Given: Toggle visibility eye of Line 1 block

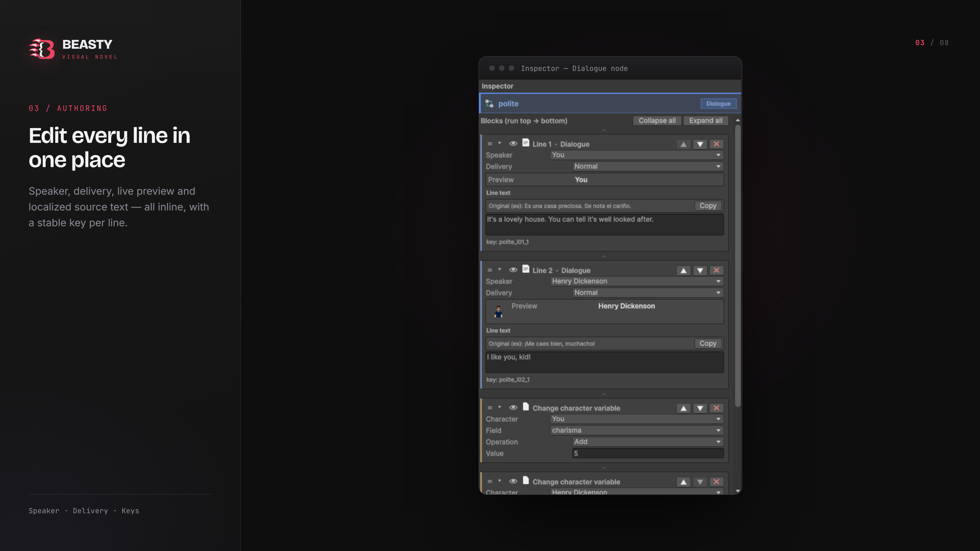Looking at the screenshot, I should pyautogui.click(x=513, y=144).
